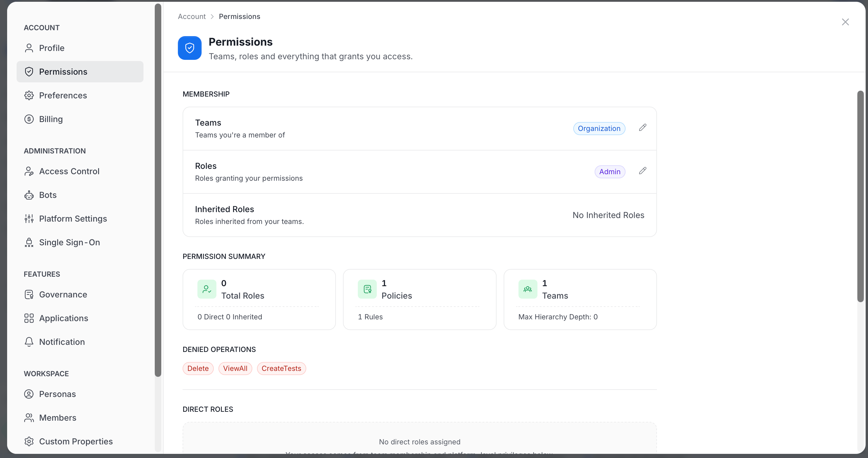This screenshot has width=868, height=458.
Task: Click '1 Rules' under Policies
Action: point(370,317)
